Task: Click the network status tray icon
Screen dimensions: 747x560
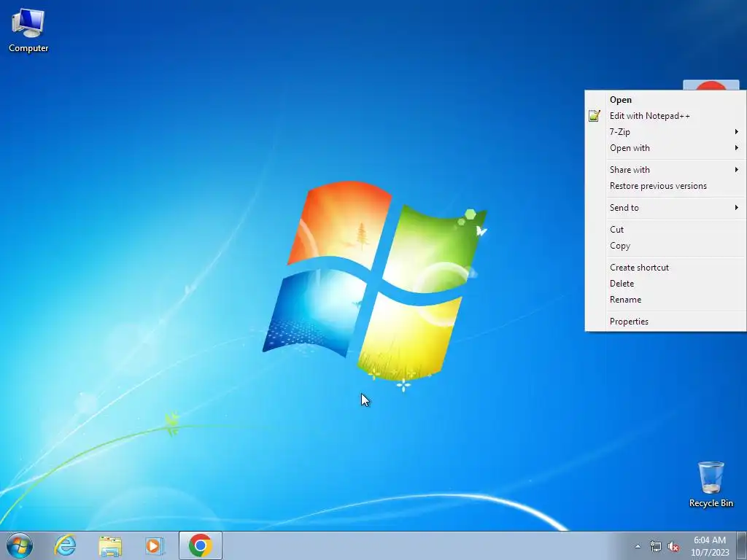Action: [656, 546]
